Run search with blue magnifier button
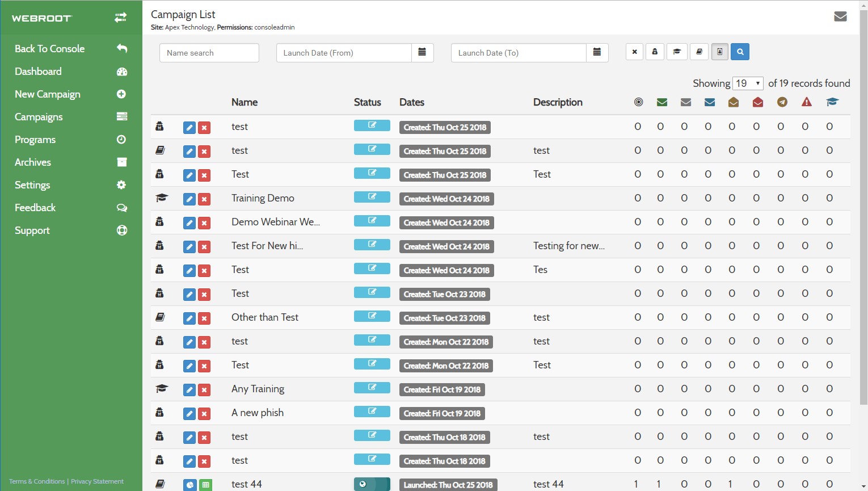The image size is (868, 491). click(x=740, y=52)
